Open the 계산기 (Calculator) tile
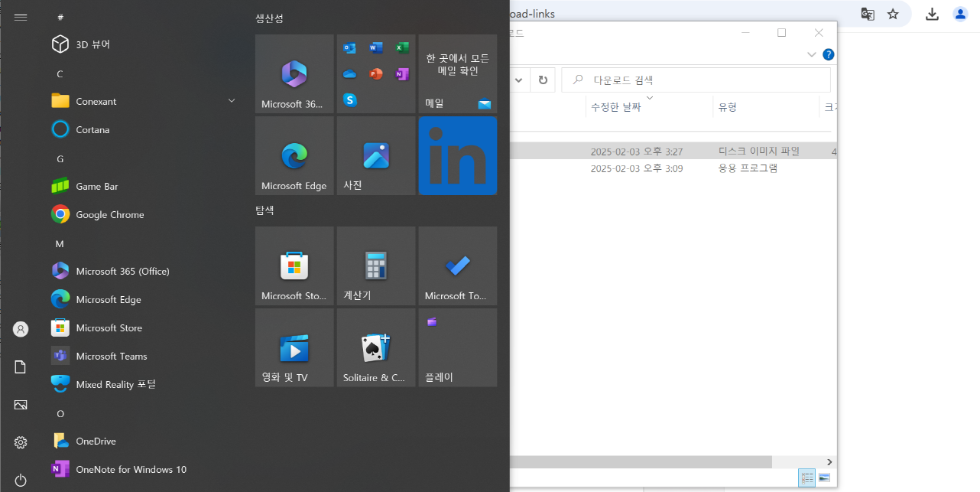The width and height of the screenshot is (980, 492). click(x=375, y=266)
